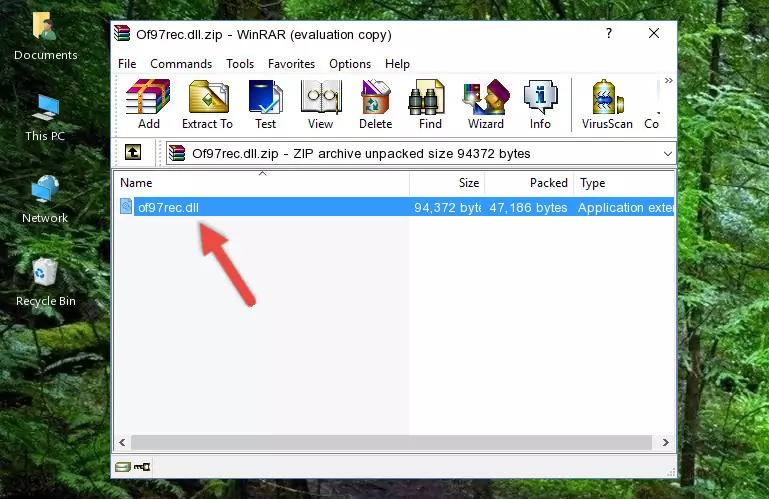Click the question mark help button
The image size is (769, 499).
click(609, 33)
